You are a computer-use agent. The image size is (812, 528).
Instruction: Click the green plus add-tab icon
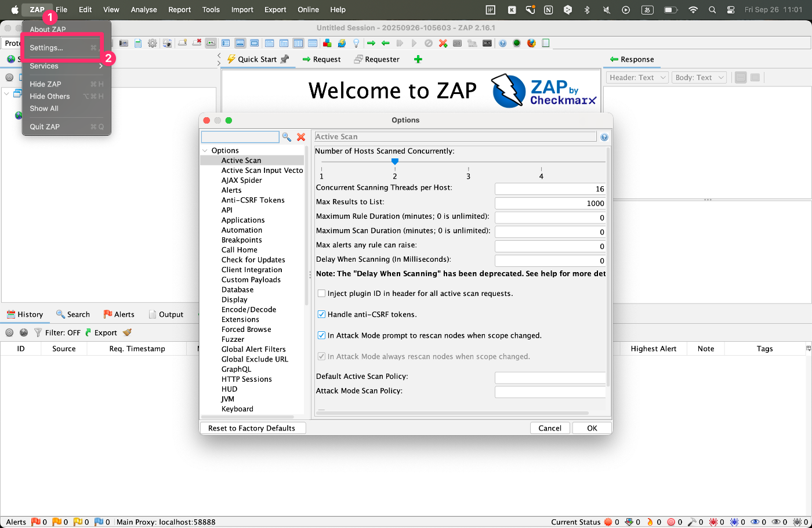click(418, 59)
